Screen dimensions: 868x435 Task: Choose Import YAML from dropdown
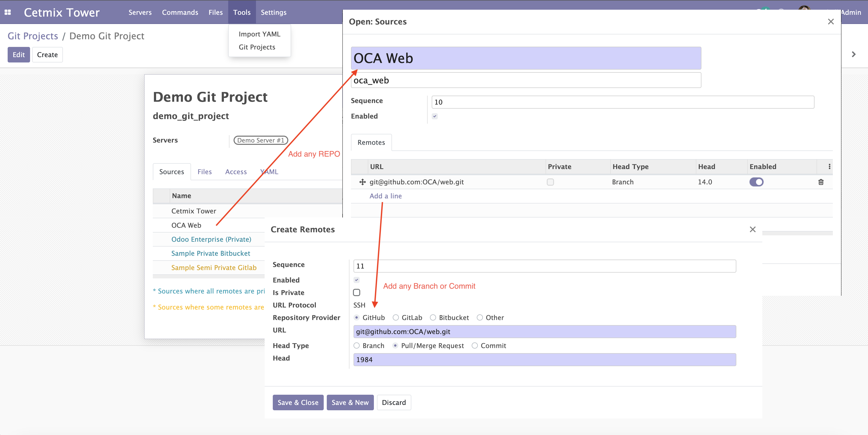point(259,34)
